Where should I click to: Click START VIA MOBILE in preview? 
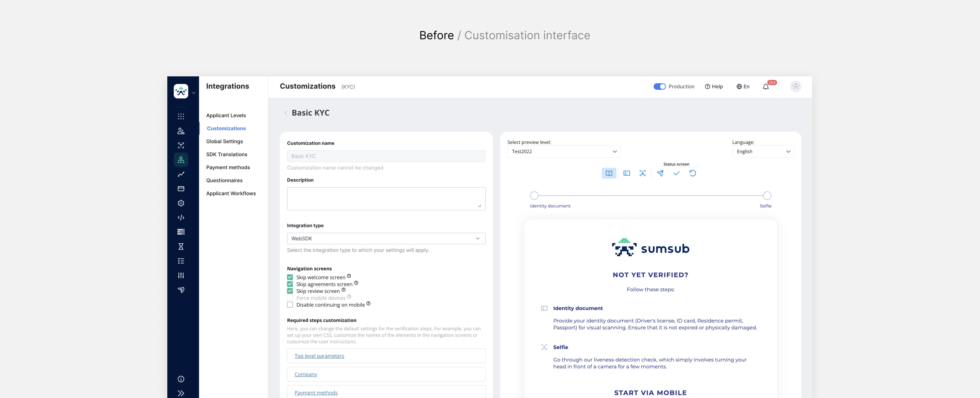point(650,393)
